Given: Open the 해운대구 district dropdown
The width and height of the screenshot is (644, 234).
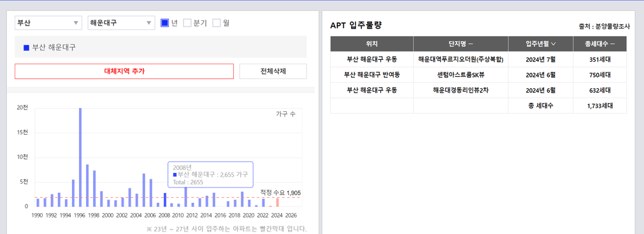Looking at the screenshot, I should pyautogui.click(x=121, y=23).
